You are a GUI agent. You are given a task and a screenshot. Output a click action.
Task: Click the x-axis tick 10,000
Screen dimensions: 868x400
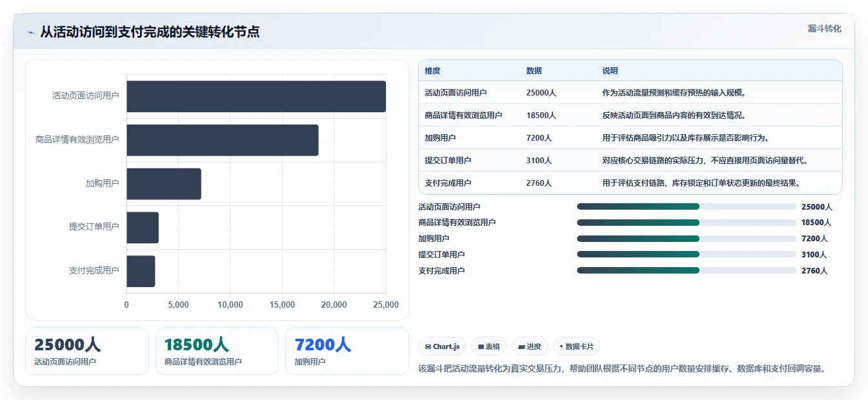click(230, 305)
